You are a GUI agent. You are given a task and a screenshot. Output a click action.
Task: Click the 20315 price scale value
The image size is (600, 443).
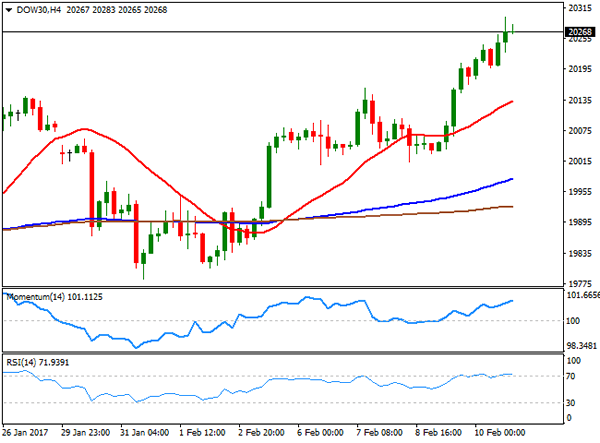pos(580,8)
